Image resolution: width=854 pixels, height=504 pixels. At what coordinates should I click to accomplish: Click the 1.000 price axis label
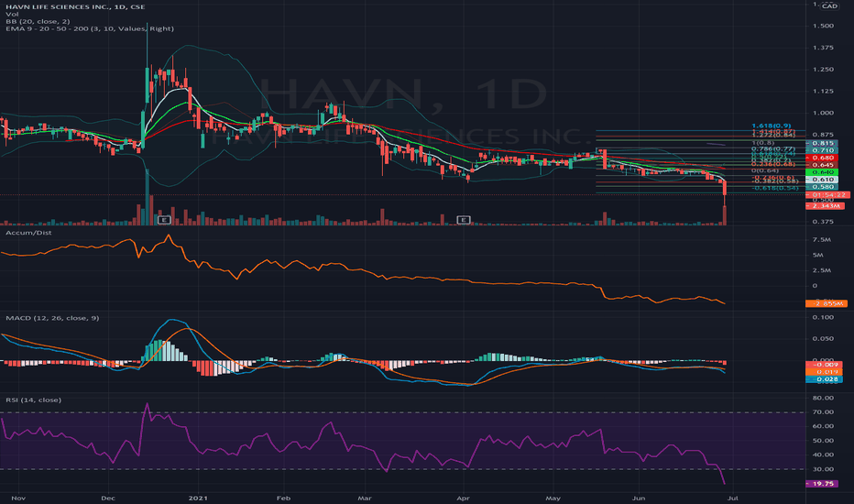823,113
